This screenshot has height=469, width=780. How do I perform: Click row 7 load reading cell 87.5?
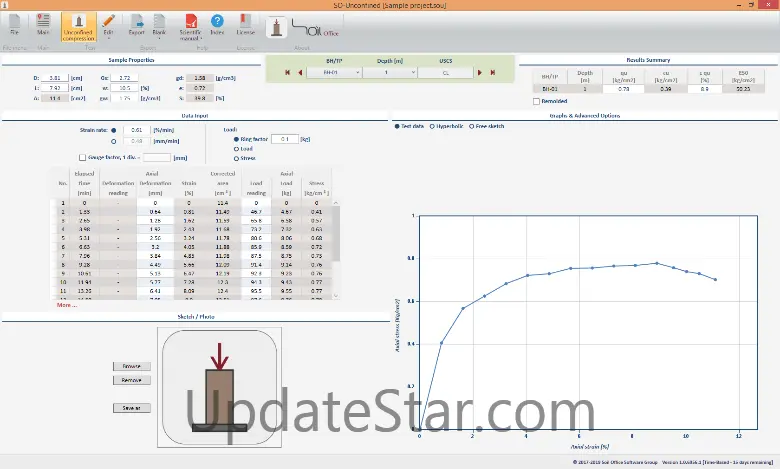[x=256, y=256]
